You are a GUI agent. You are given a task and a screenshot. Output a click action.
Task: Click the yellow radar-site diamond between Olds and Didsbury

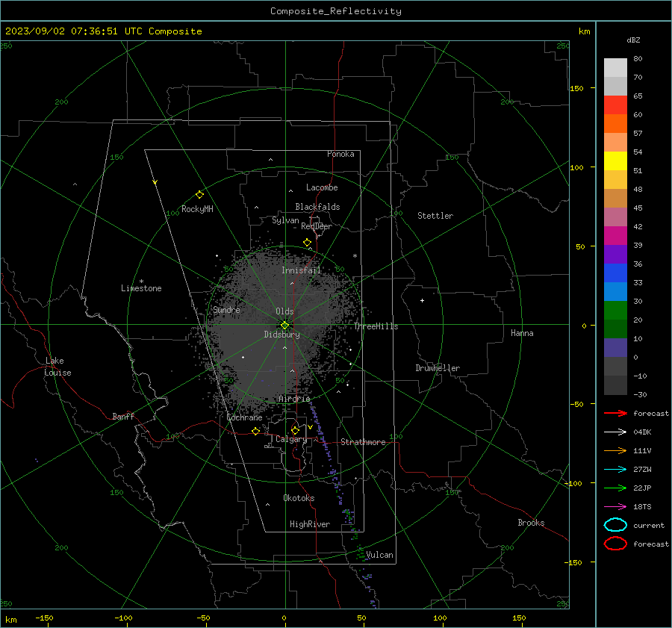[284, 326]
